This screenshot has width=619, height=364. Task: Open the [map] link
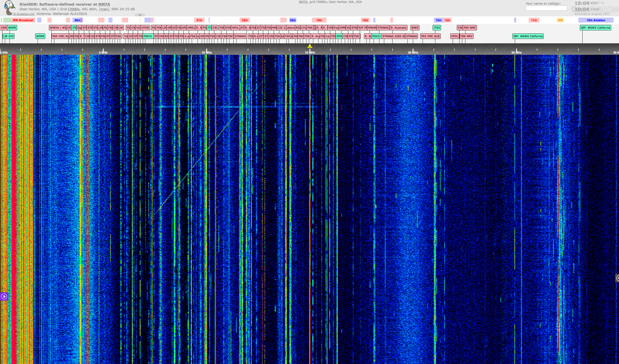[104, 9]
